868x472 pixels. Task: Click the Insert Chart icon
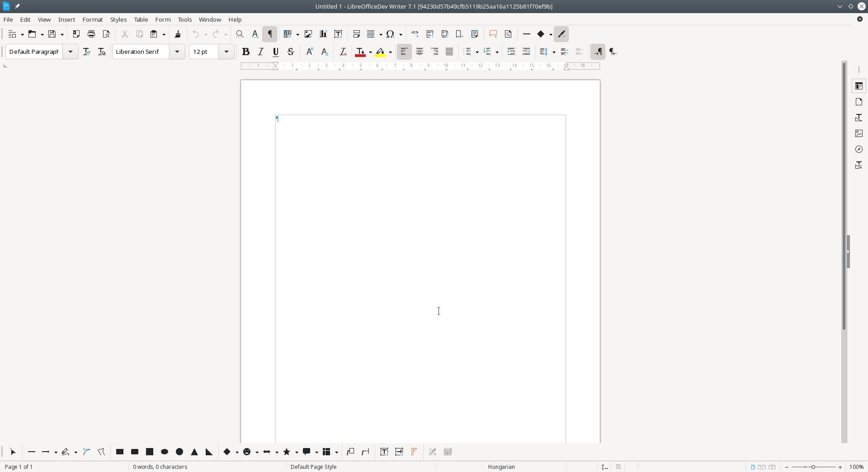coord(323,34)
